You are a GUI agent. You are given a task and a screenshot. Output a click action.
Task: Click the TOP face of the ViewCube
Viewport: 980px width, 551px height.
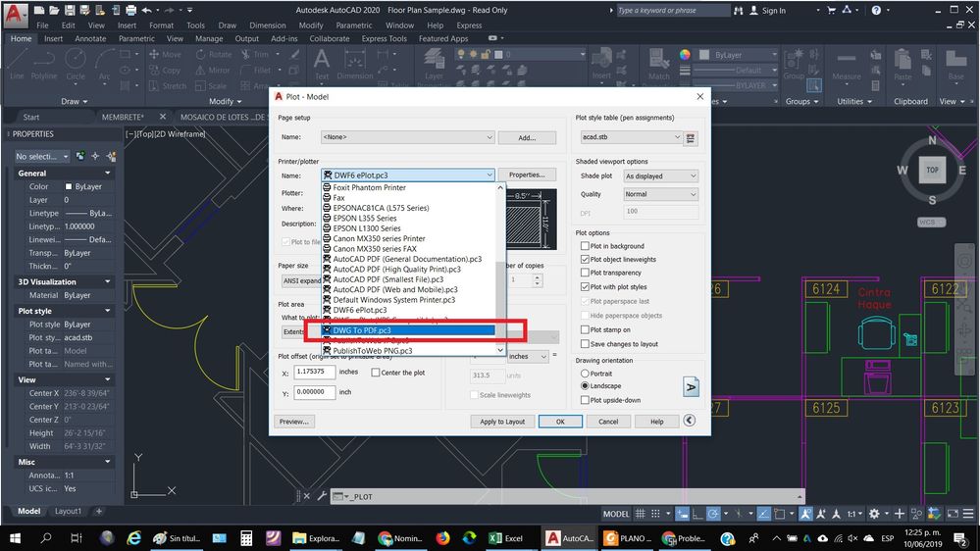click(x=933, y=170)
